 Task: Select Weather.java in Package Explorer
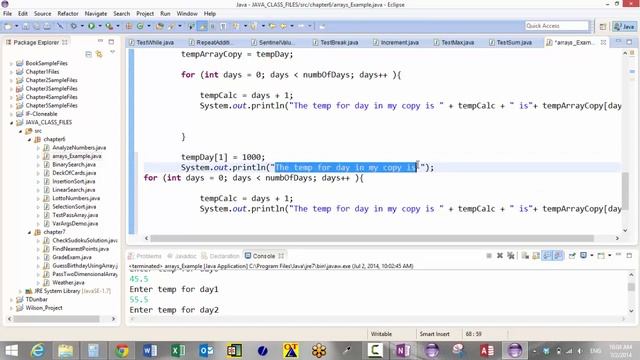(x=68, y=282)
